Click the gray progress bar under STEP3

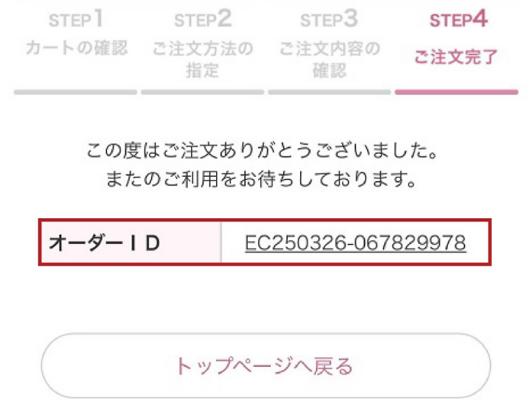click(329, 92)
